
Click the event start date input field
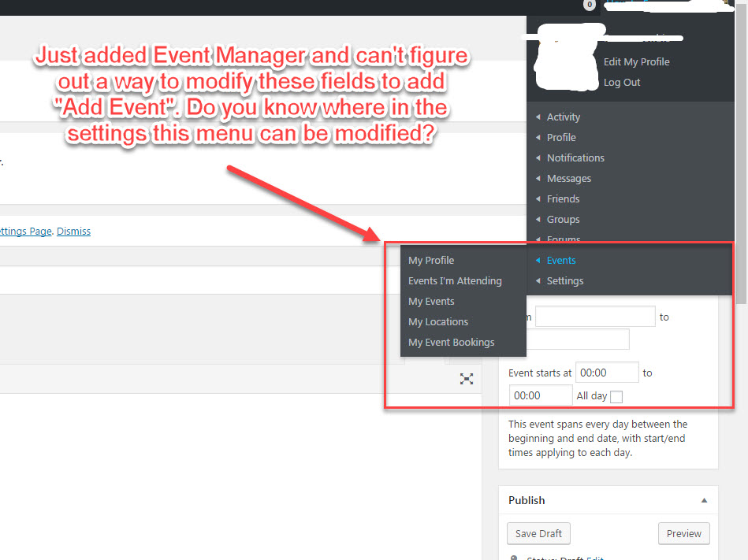595,317
